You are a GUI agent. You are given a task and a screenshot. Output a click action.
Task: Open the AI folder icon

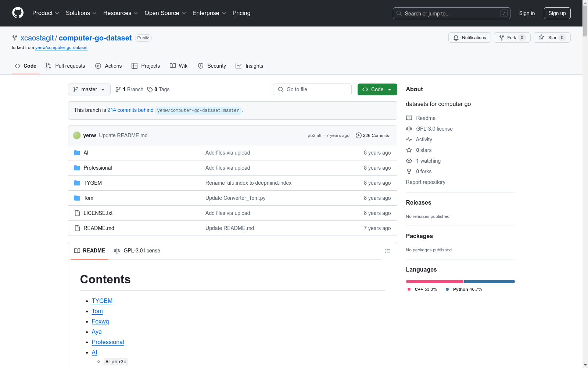pyautogui.click(x=77, y=153)
